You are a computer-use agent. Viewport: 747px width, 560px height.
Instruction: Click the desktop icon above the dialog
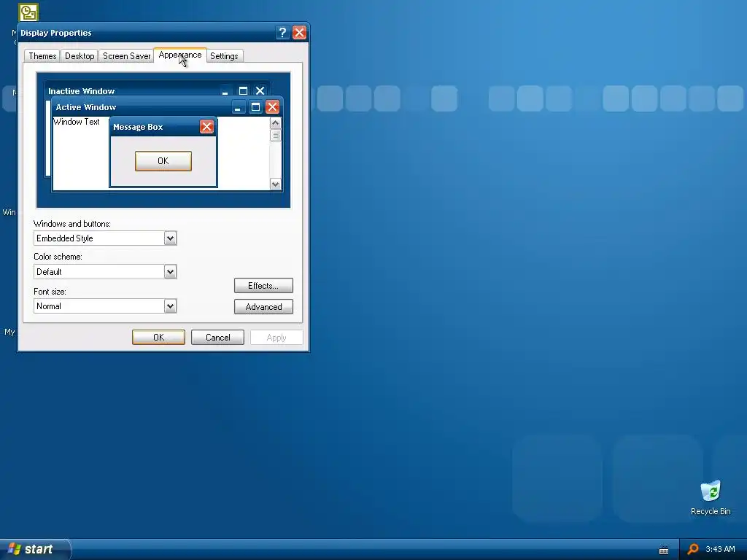click(x=28, y=12)
